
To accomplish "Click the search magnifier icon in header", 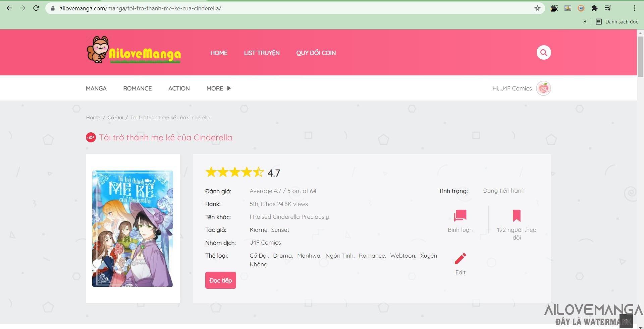I will pos(543,53).
